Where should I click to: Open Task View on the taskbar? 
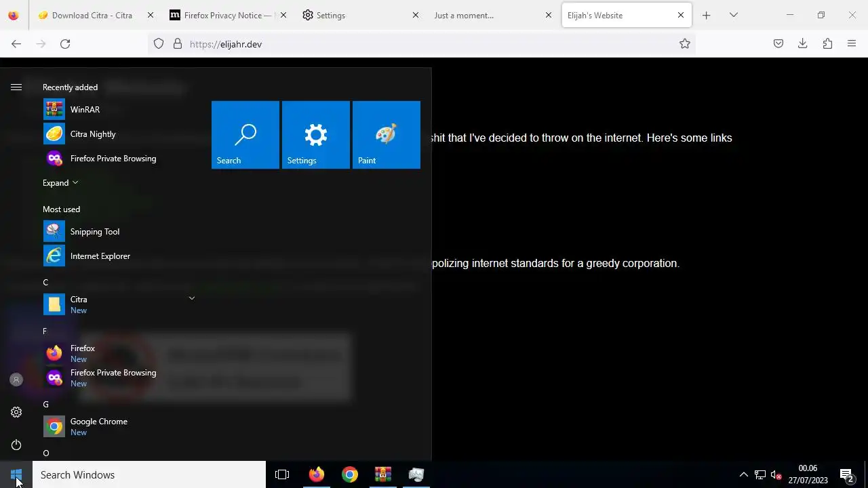(x=282, y=474)
